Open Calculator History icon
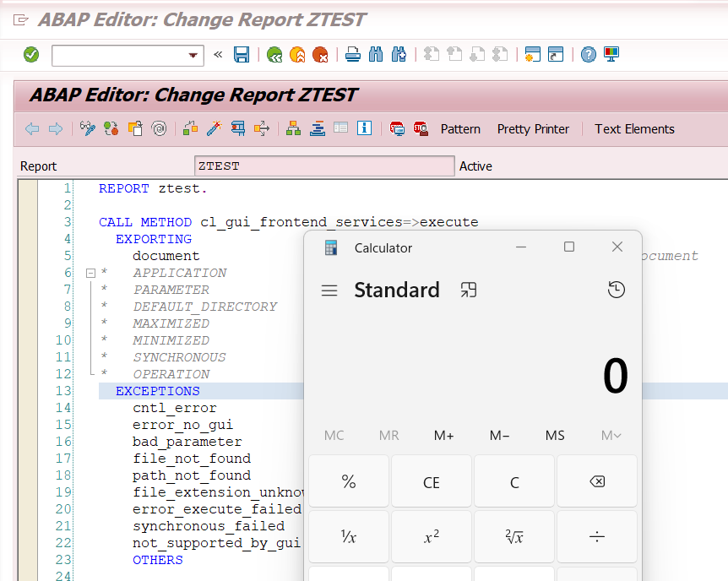 click(617, 290)
